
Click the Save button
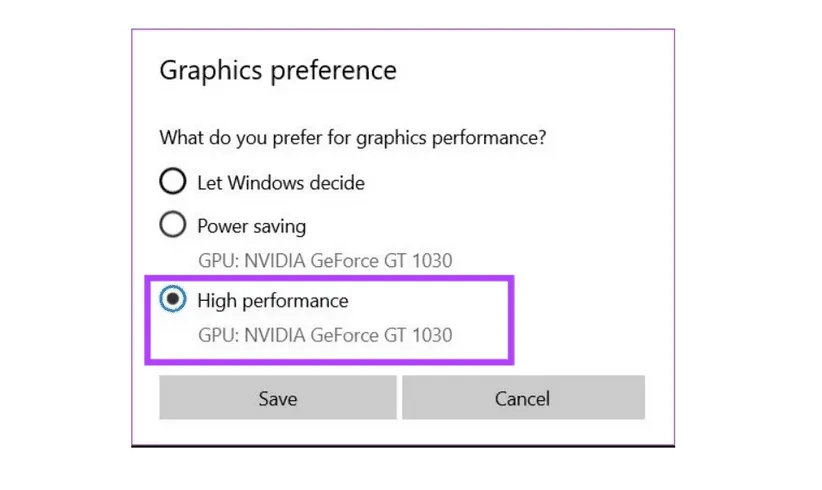point(277,398)
